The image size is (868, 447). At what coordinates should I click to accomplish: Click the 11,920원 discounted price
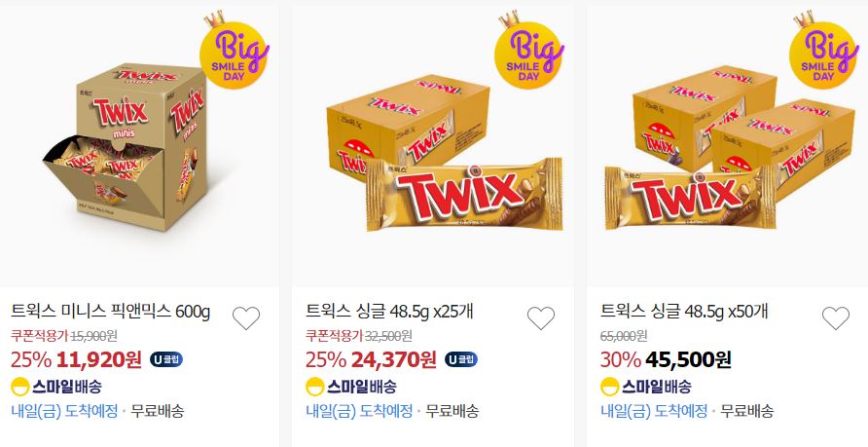point(98,360)
